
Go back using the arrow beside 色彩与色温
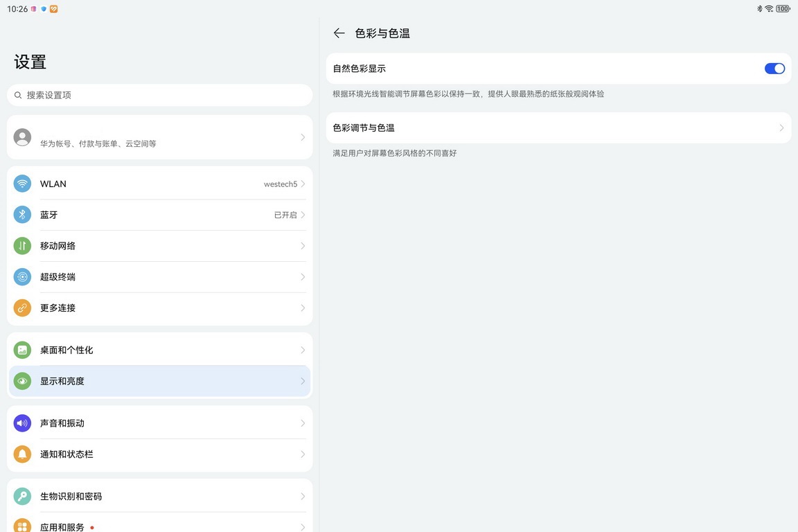click(339, 34)
